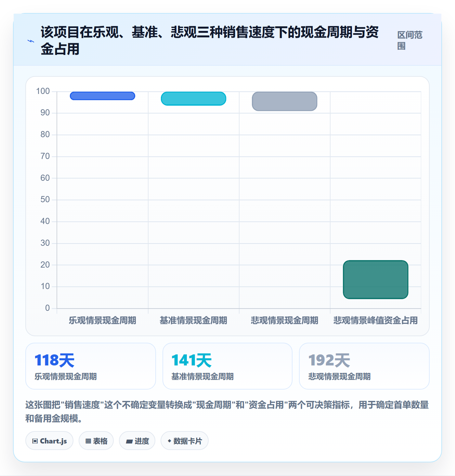Image resolution: width=455 pixels, height=476 pixels.
Task: Click the 悲观情景峰值资金占用 x-axis label
Action: tap(375, 321)
